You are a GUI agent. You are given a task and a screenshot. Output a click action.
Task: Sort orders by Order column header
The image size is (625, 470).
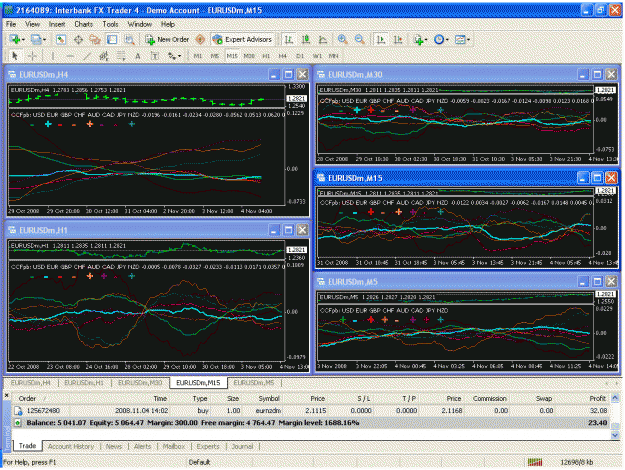coord(27,398)
